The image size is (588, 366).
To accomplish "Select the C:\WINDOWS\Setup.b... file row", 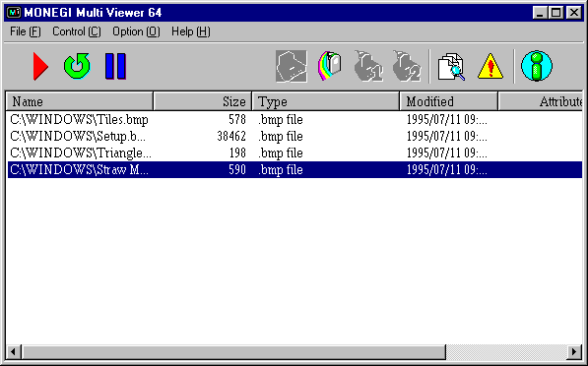I will click(x=294, y=137).
